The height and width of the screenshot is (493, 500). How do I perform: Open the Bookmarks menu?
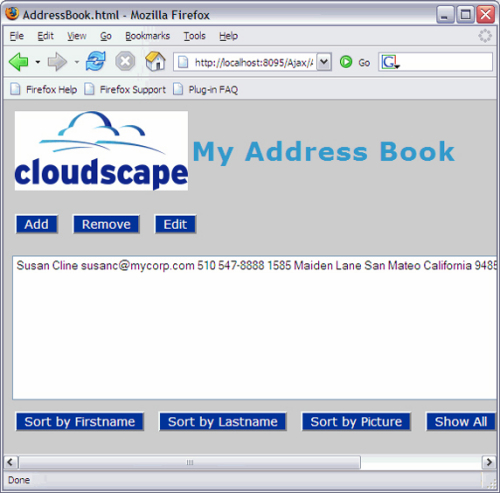click(x=147, y=36)
